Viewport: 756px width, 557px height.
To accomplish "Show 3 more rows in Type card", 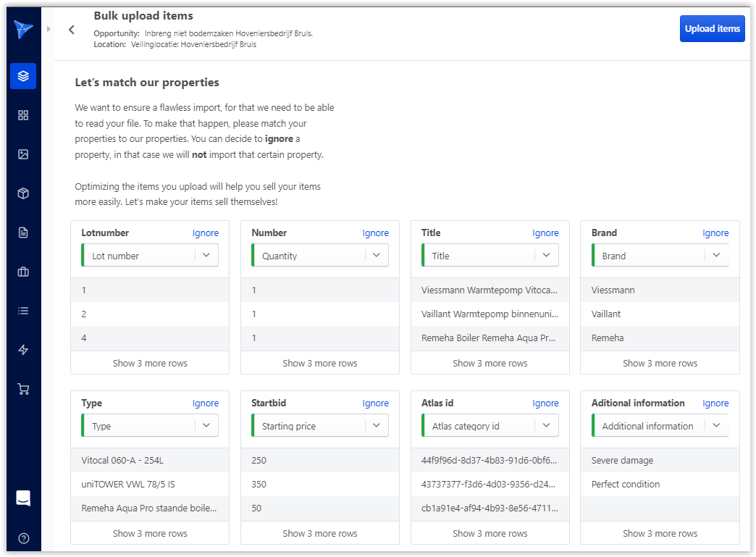I will 150,533.
